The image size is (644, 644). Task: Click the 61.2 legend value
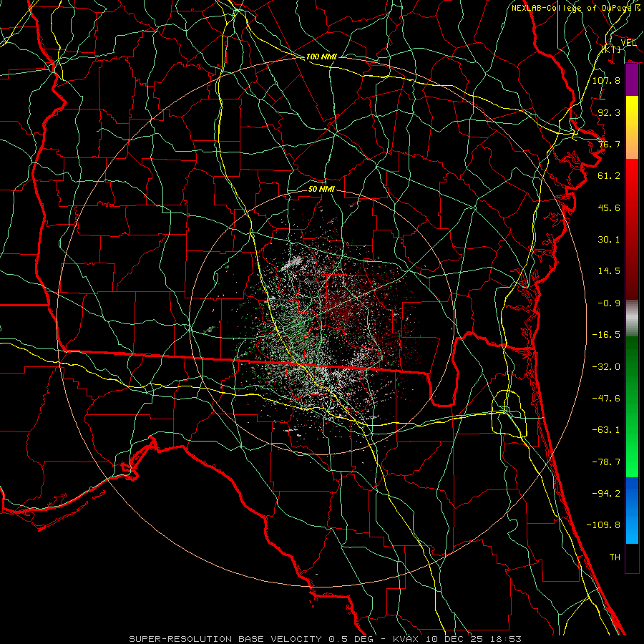pos(609,176)
